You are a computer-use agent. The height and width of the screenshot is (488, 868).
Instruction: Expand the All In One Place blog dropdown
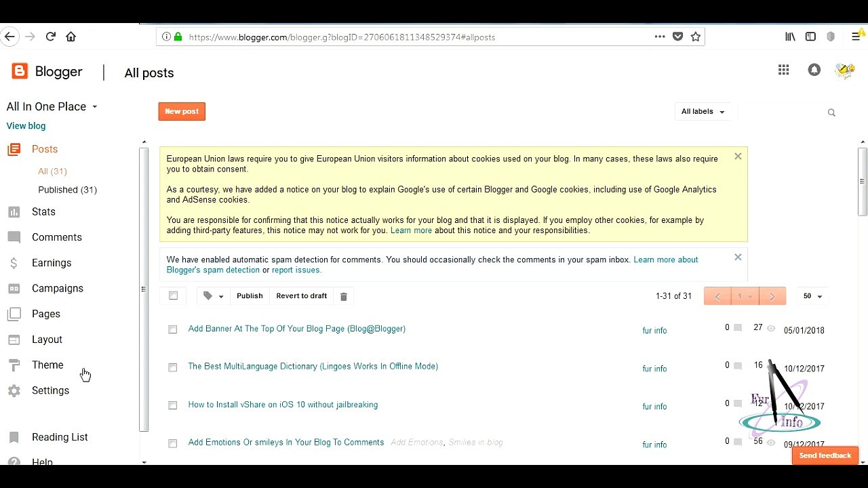point(52,106)
